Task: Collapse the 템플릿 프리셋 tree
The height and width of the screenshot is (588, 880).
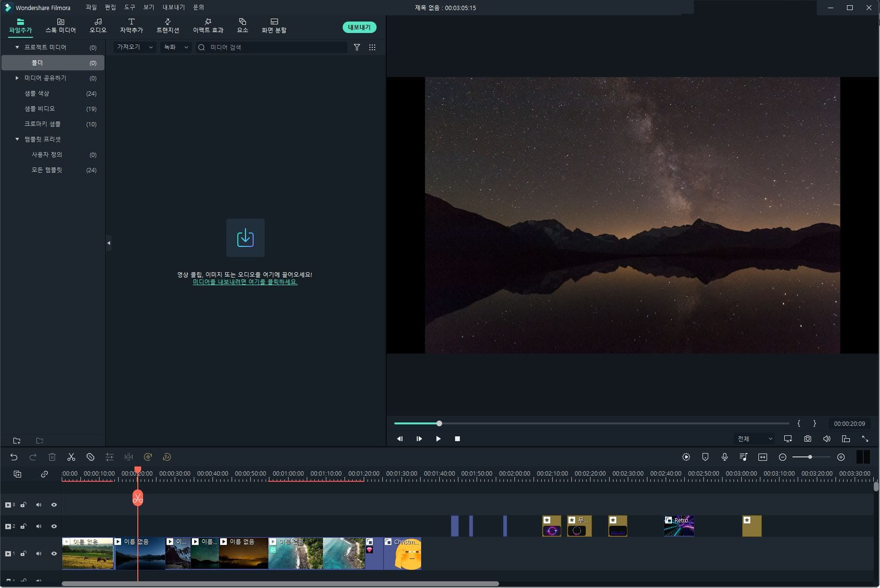Action: [x=17, y=139]
